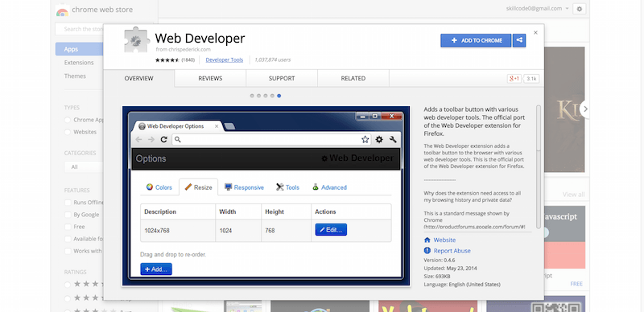Screen dimensions: 644x312
Task: Click the Resize tab ruler icon
Action: pos(188,187)
